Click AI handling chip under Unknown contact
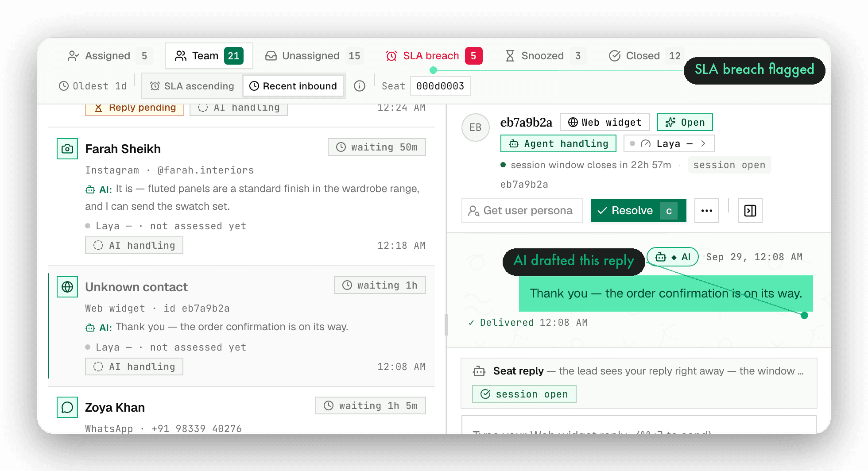The image size is (868, 471). pyautogui.click(x=134, y=367)
